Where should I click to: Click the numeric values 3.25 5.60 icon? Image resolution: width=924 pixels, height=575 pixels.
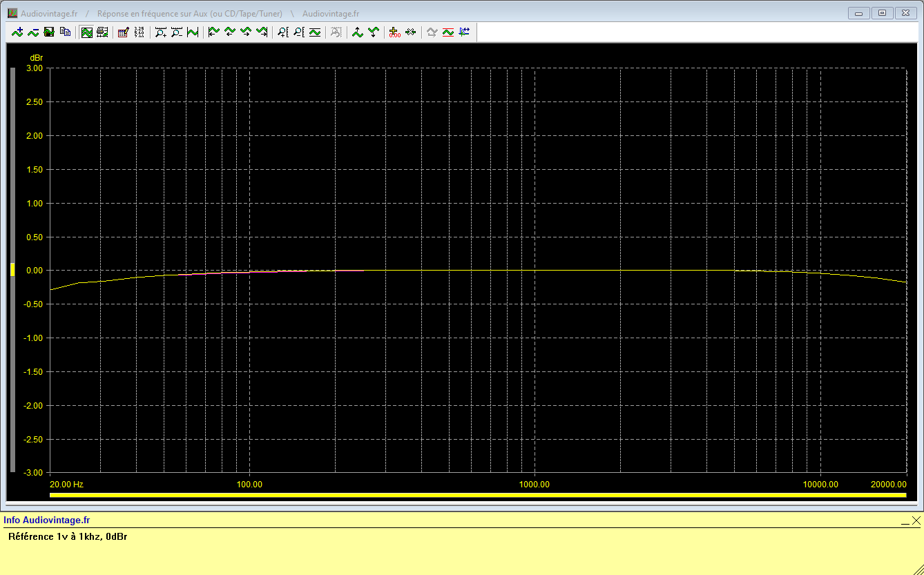tap(139, 32)
